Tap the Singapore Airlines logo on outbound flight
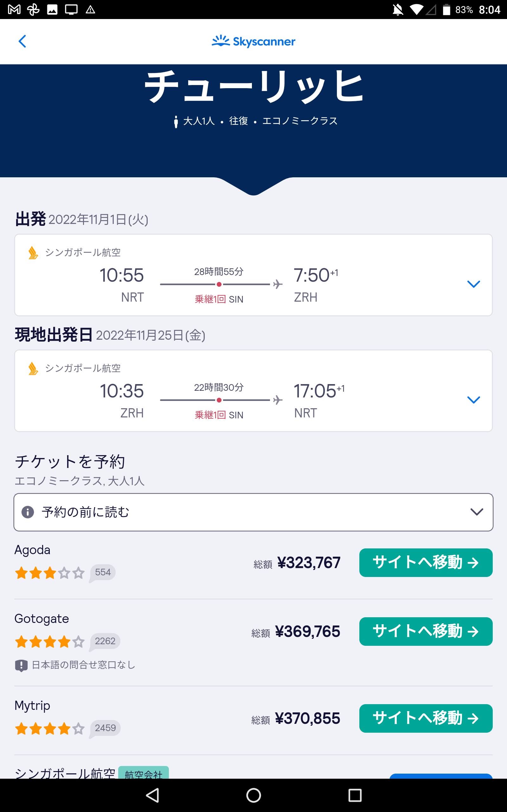 [x=33, y=253]
